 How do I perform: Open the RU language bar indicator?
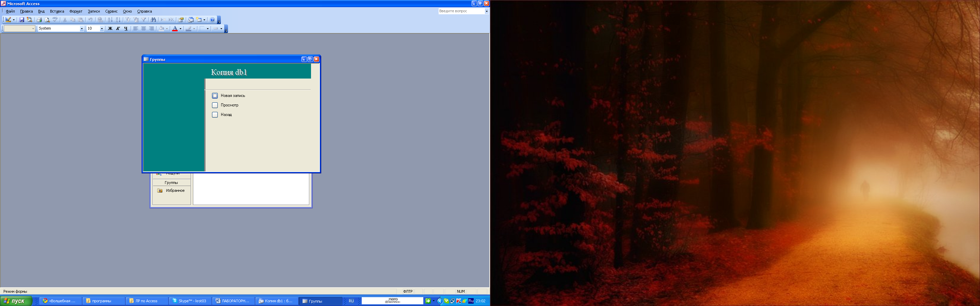pyautogui.click(x=351, y=301)
